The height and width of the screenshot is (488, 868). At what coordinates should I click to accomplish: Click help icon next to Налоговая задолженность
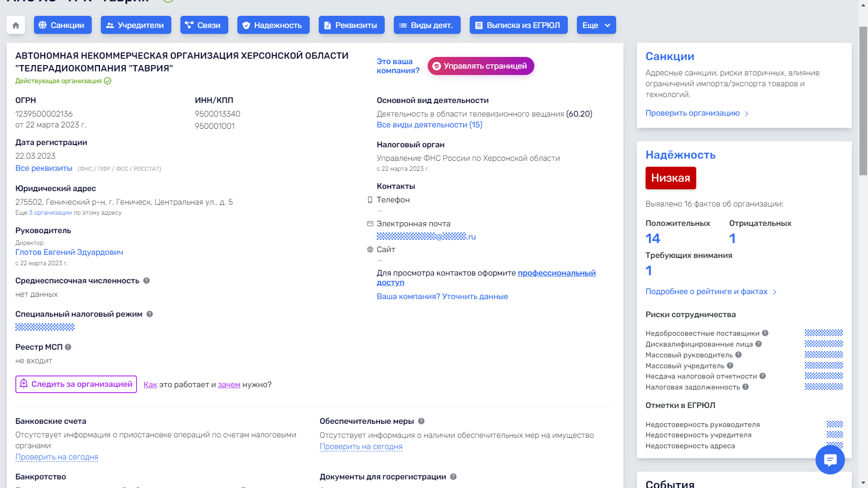(745, 387)
